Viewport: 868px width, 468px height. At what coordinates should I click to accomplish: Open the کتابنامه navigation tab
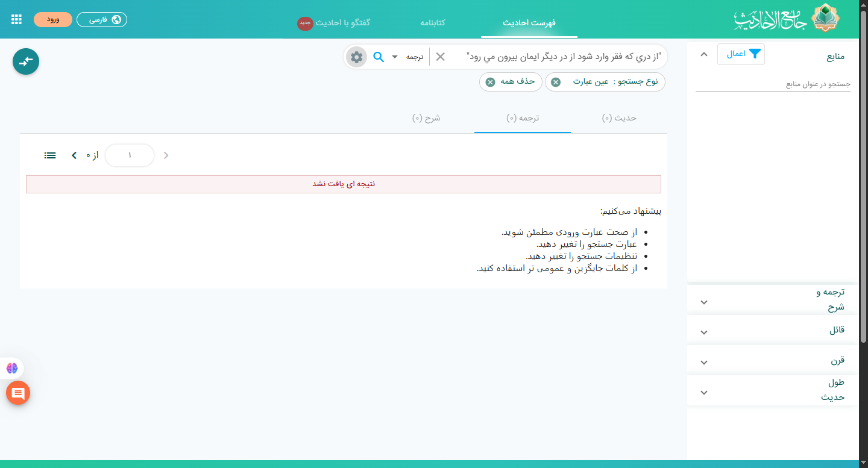[432, 22]
